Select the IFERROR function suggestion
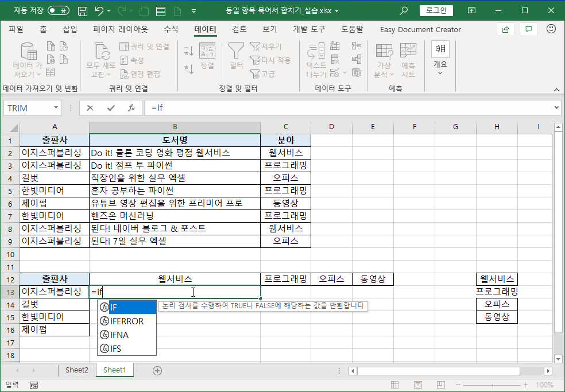 [127, 321]
